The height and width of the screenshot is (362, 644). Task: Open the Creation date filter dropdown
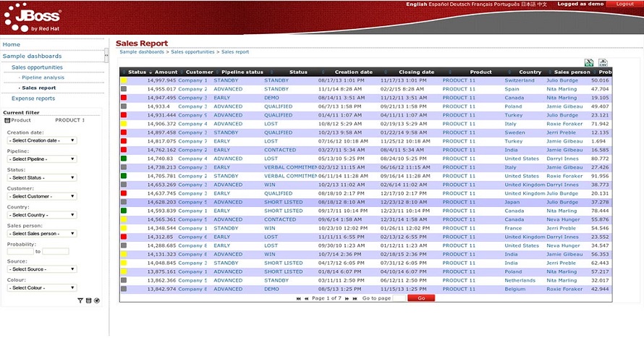point(42,140)
